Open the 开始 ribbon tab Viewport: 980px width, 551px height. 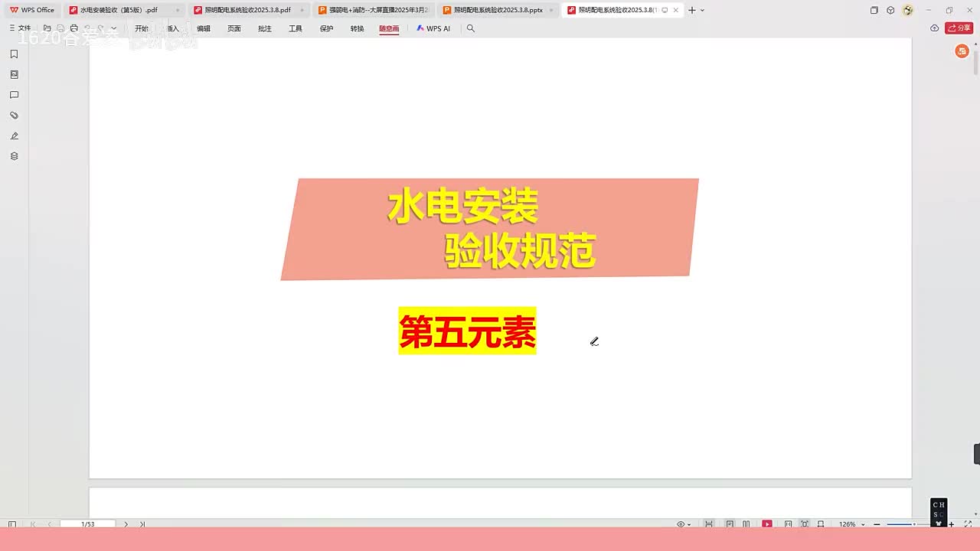coord(142,28)
